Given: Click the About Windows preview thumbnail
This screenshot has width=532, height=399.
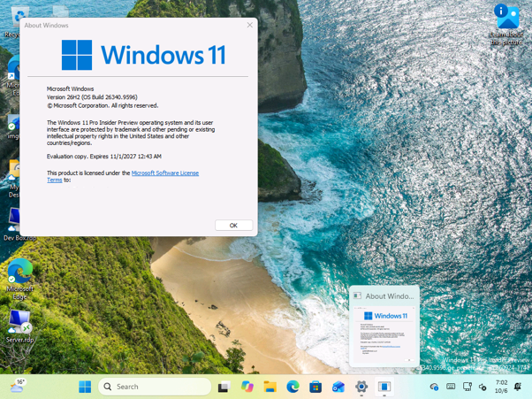Looking at the screenshot, I should (384, 334).
